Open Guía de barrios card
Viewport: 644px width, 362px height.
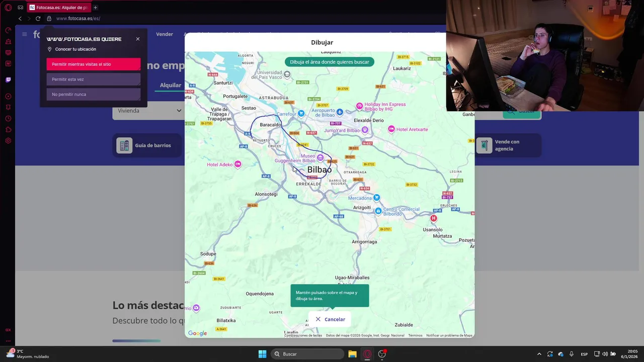[146, 145]
